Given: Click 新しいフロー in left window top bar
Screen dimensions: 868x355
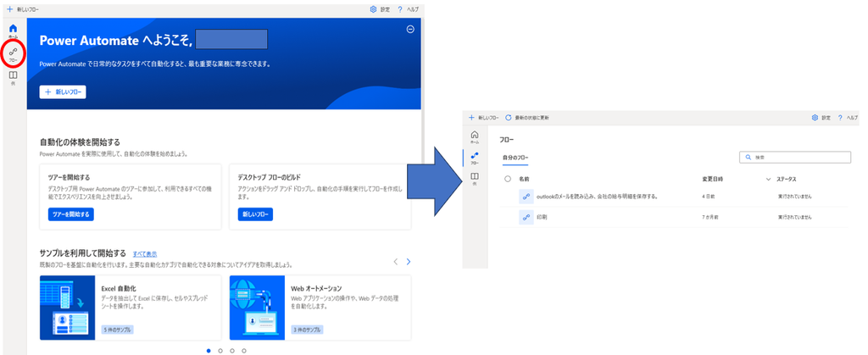Looking at the screenshot, I should (23, 9).
